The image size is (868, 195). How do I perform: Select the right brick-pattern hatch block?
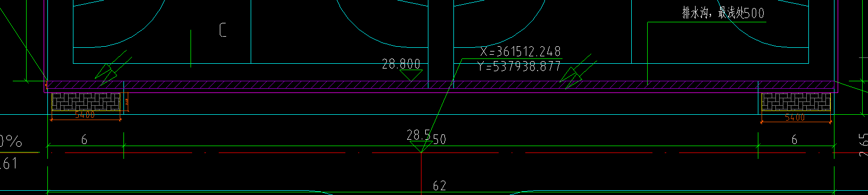(796, 101)
